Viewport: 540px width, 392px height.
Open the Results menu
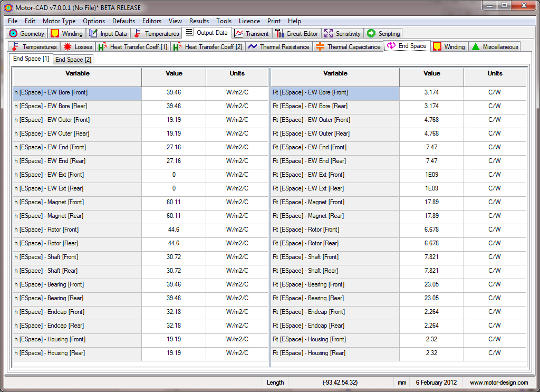click(199, 21)
